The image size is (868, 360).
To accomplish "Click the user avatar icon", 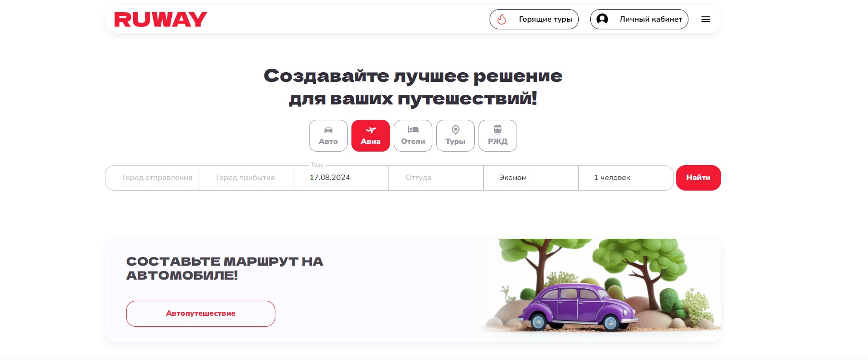I will coord(602,19).
